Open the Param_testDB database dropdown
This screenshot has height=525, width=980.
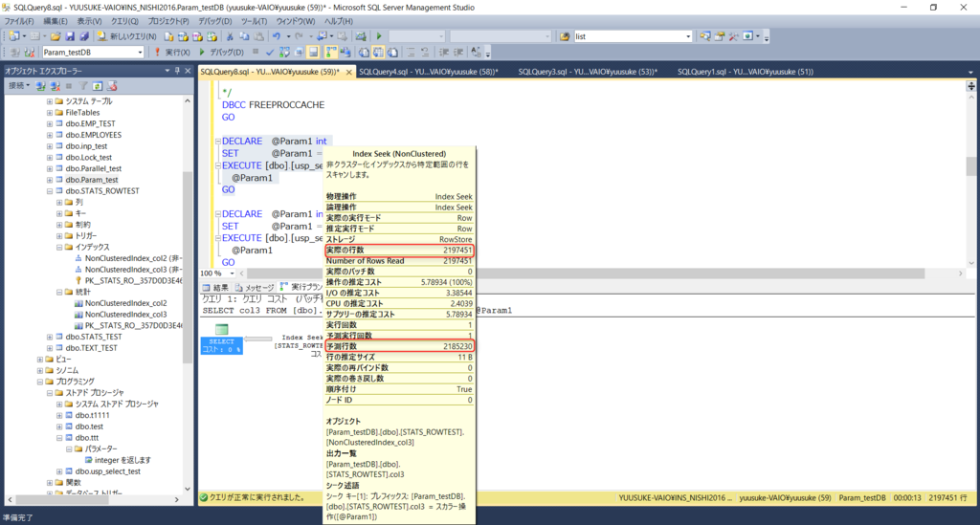[140, 53]
